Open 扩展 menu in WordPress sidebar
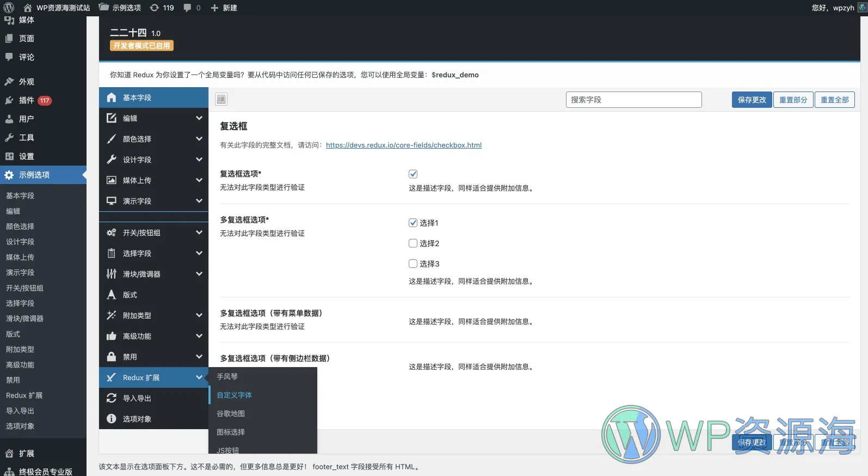868x476 pixels. 43,453
